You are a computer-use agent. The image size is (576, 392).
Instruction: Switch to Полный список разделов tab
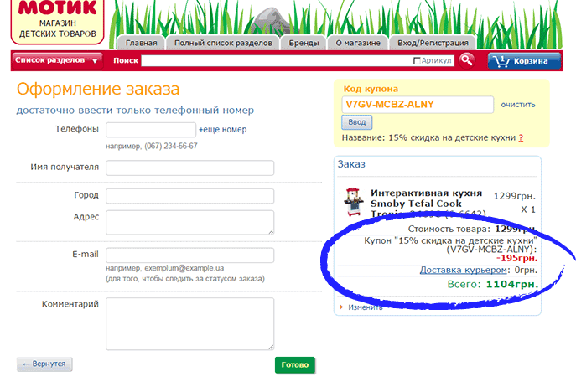pos(224,43)
